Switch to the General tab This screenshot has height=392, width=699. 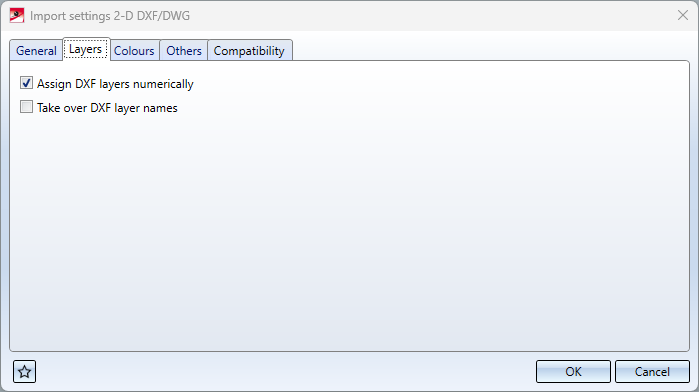click(36, 51)
